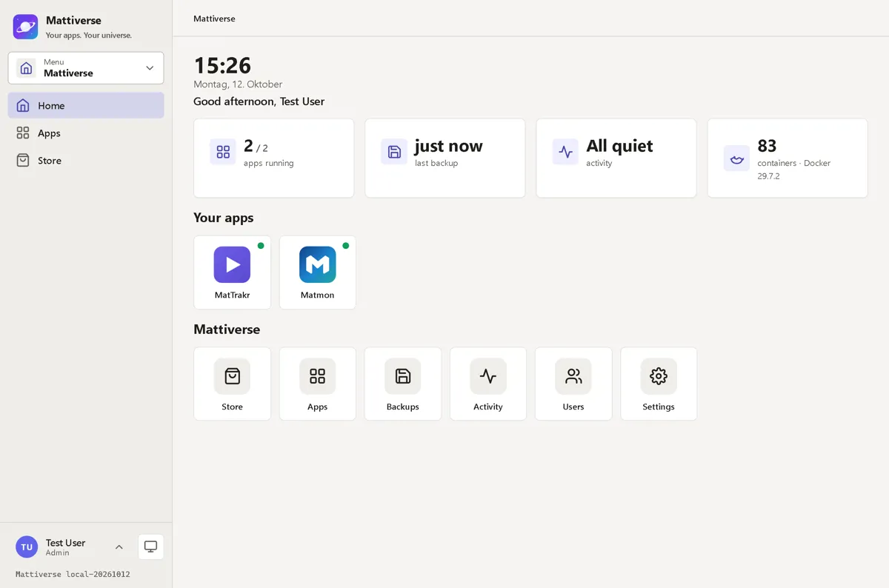Click the monitor display icon button
The height and width of the screenshot is (588, 889).
click(x=150, y=547)
